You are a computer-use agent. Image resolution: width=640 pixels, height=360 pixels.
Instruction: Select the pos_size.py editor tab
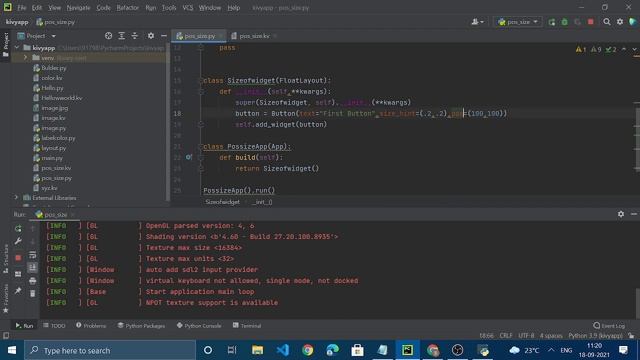(x=199, y=36)
